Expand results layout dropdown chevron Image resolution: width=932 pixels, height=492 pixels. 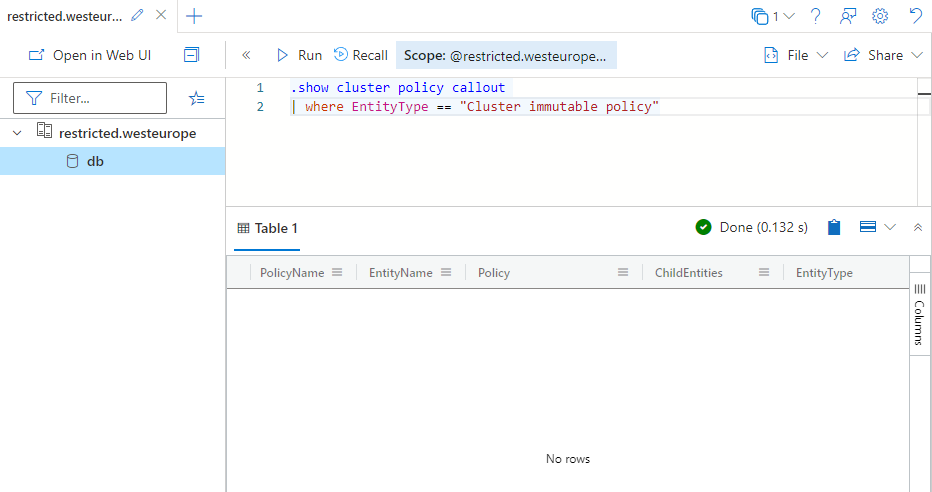tap(890, 227)
